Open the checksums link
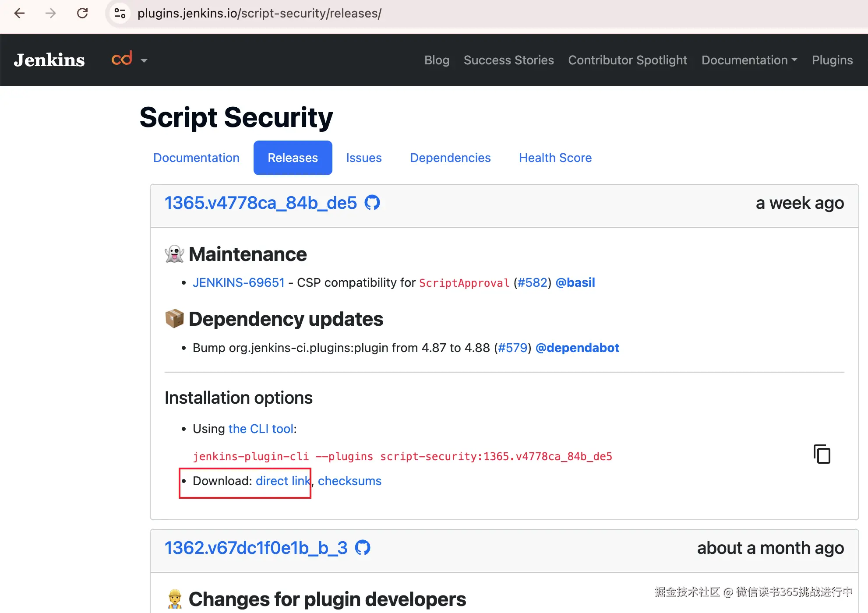This screenshot has height=613, width=868. pyautogui.click(x=349, y=481)
